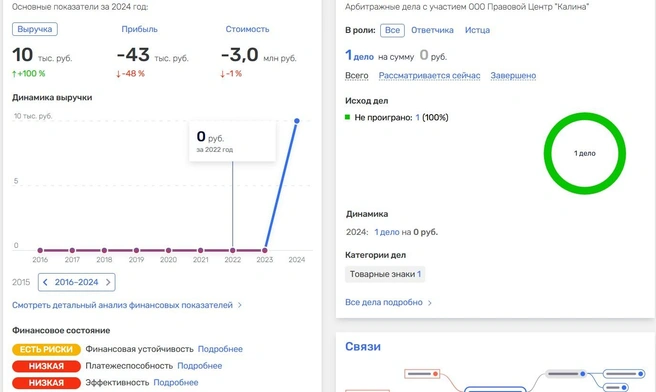This screenshot has width=656, height=392.
Task: Click the 2020 data point on revenue chart
Action: coord(168,250)
